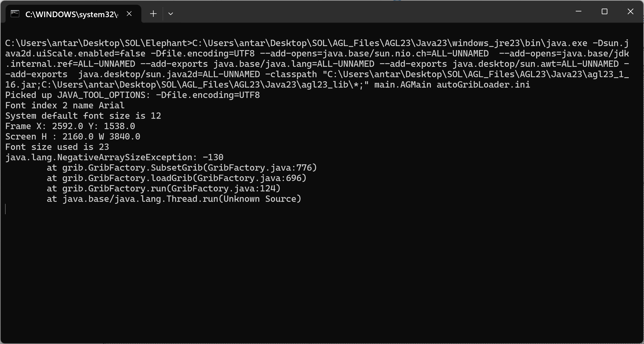The width and height of the screenshot is (644, 344).
Task: Click the NegativeArraySizeException: -130 error line
Action: pos(114,158)
